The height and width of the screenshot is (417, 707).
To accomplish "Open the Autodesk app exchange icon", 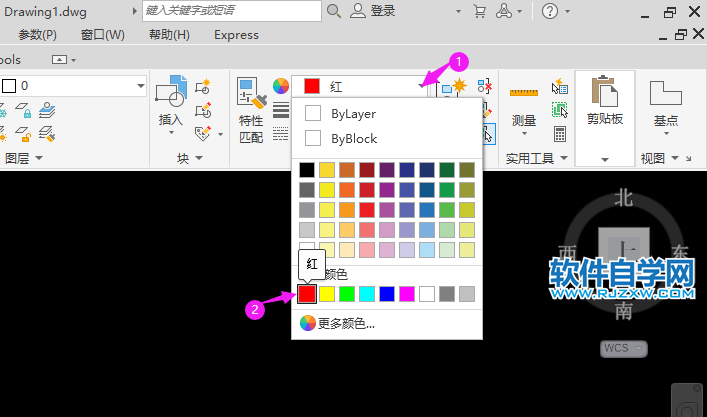I will point(504,11).
